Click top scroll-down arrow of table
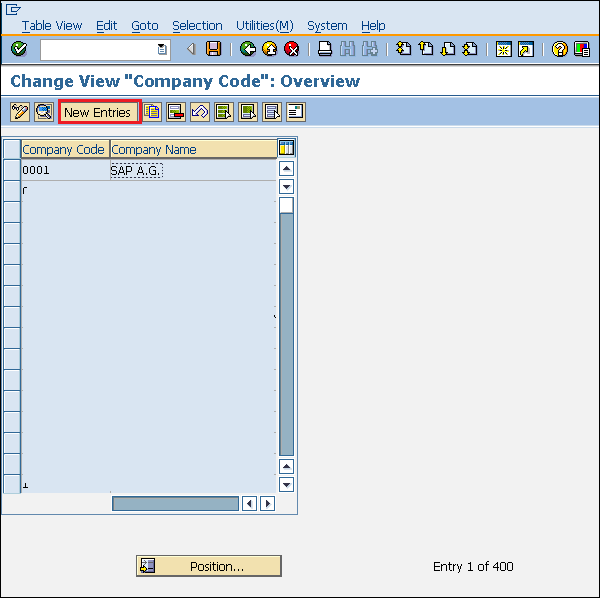600x598 pixels. (x=286, y=187)
